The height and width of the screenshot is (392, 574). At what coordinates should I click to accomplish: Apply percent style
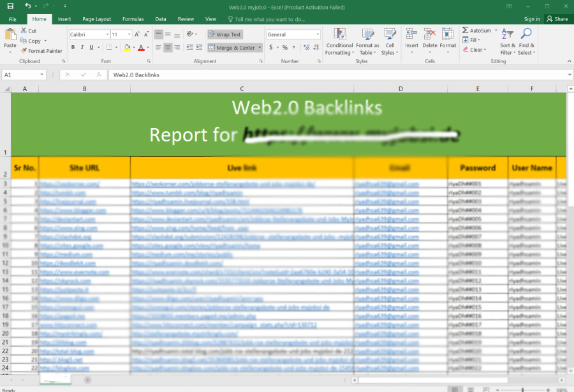coord(285,47)
